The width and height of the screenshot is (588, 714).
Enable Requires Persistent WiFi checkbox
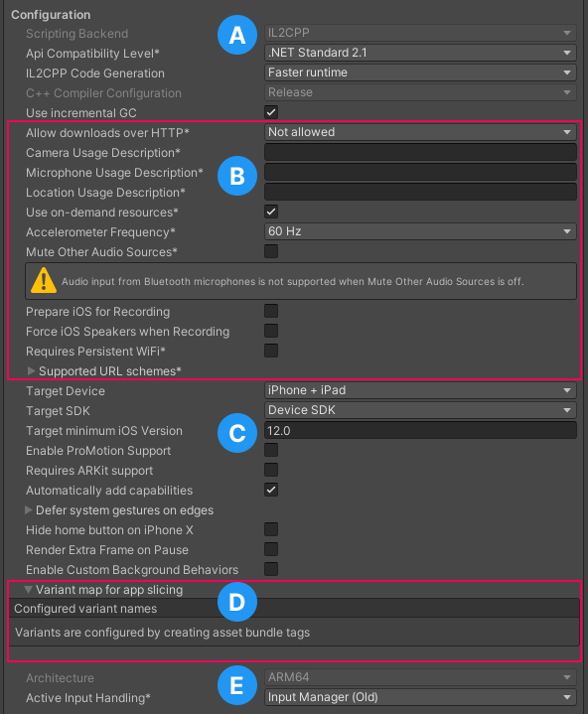pos(271,351)
